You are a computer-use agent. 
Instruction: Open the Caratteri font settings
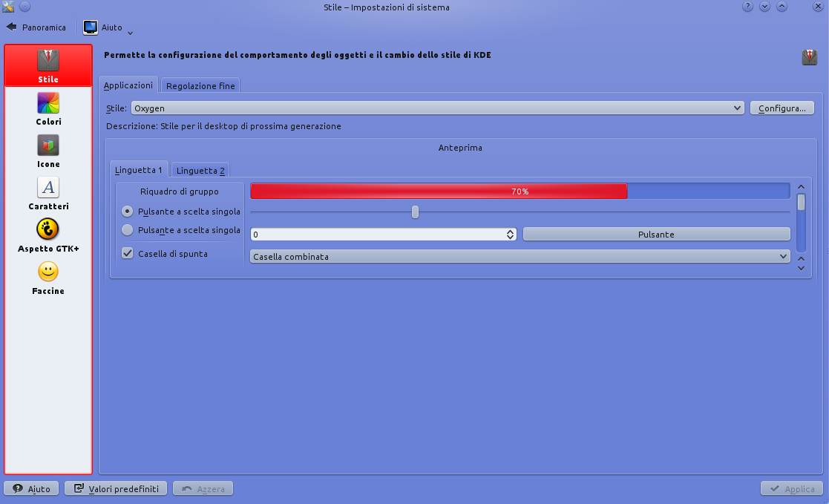pos(48,193)
